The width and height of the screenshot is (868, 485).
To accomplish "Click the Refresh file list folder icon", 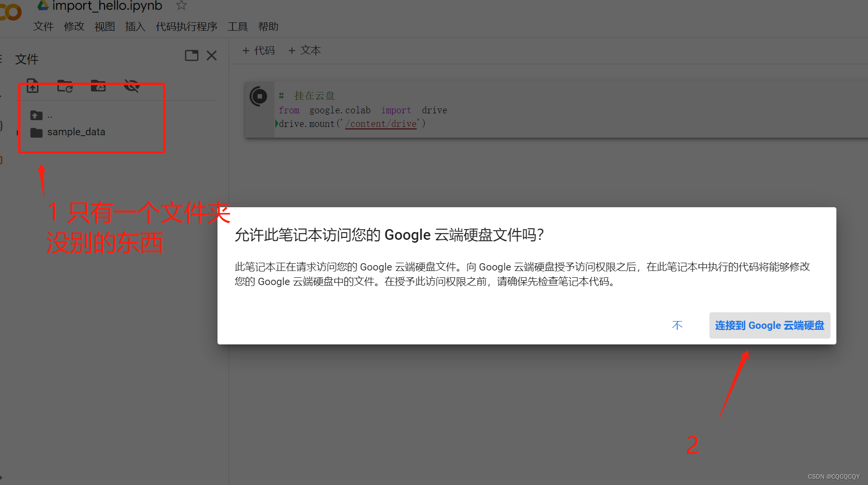I will (65, 86).
